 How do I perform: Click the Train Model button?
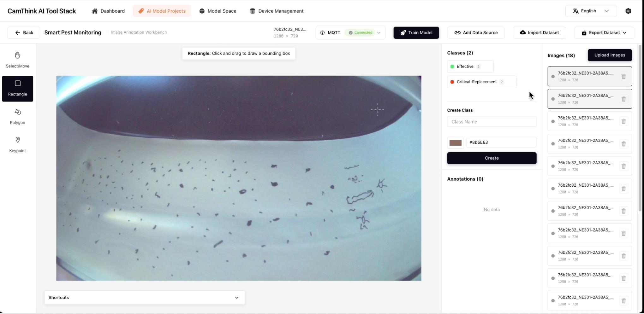click(416, 33)
